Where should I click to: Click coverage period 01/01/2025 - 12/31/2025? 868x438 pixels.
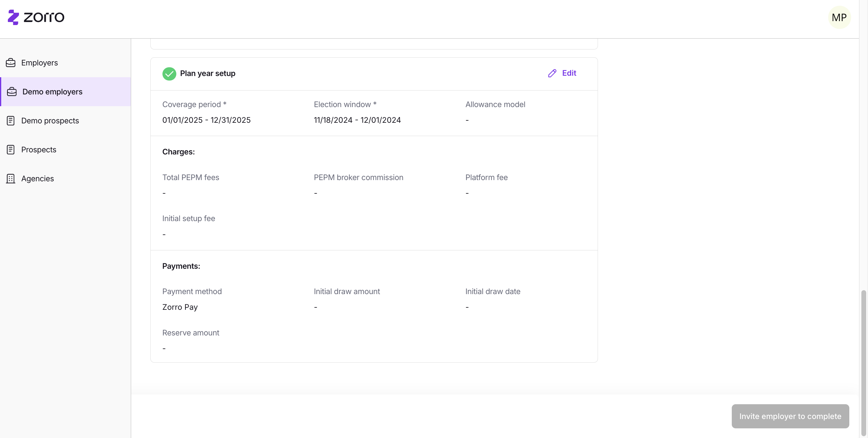(206, 120)
